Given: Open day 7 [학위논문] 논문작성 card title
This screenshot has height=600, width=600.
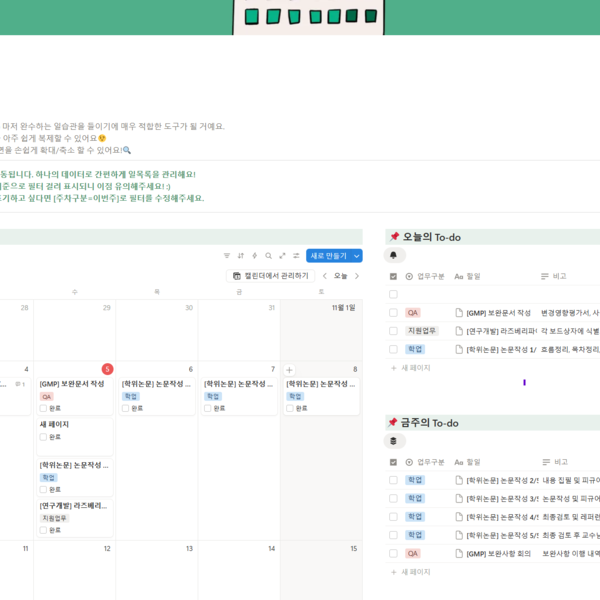Looking at the screenshot, I should (x=238, y=384).
